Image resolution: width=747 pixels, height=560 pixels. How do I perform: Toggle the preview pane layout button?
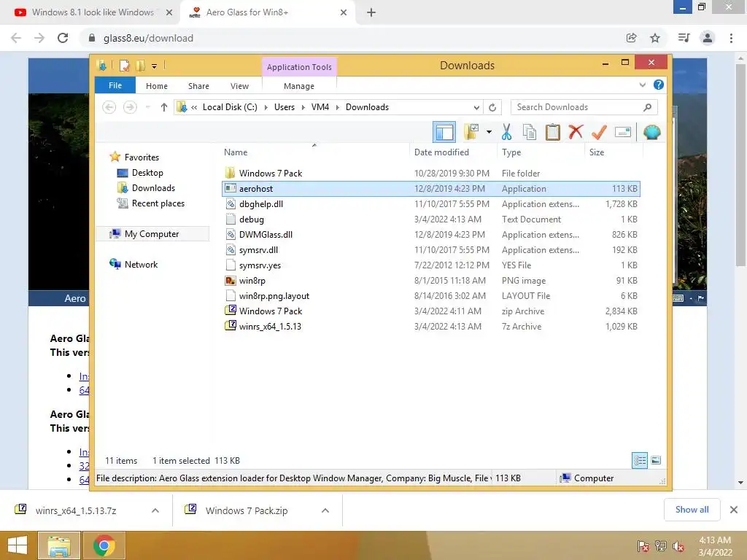coord(444,132)
